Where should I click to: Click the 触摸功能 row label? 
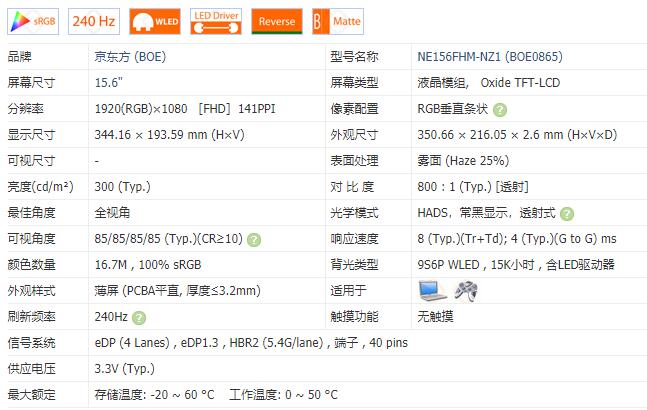[x=354, y=316]
